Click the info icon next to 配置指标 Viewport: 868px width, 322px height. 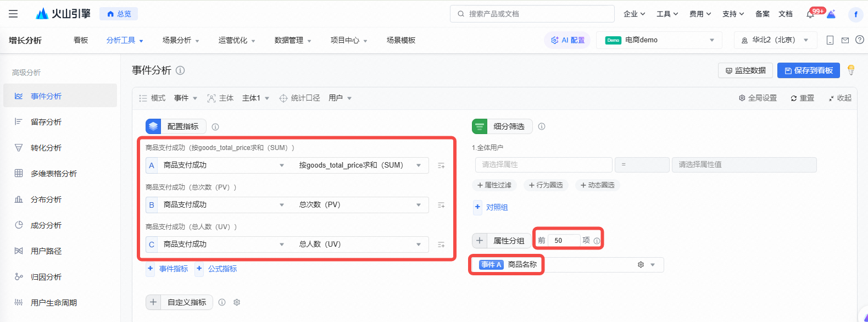click(x=215, y=127)
